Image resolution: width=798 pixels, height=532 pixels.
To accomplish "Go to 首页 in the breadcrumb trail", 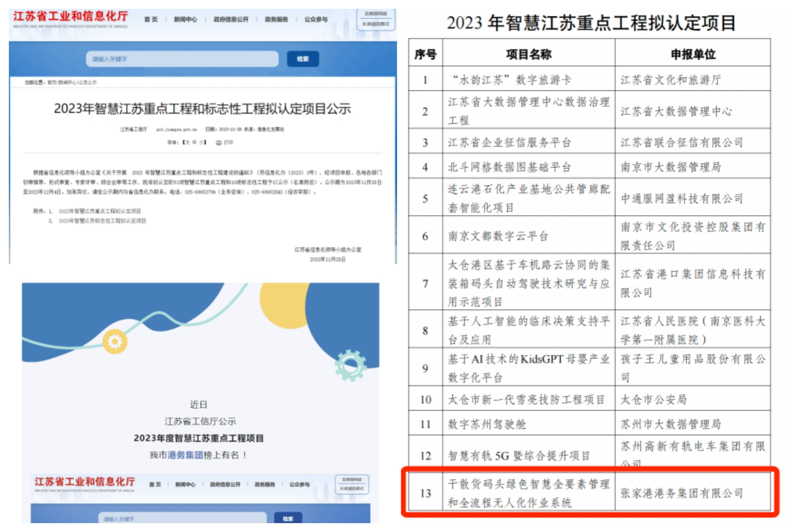I will coord(52,82).
